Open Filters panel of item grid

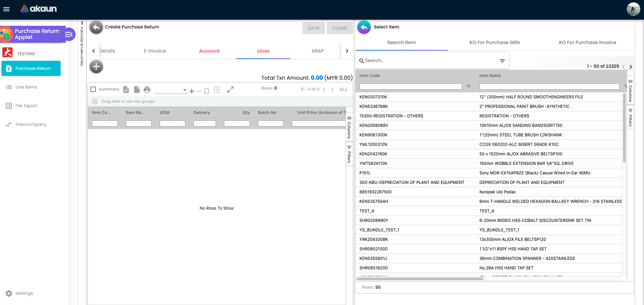[x=630, y=118]
